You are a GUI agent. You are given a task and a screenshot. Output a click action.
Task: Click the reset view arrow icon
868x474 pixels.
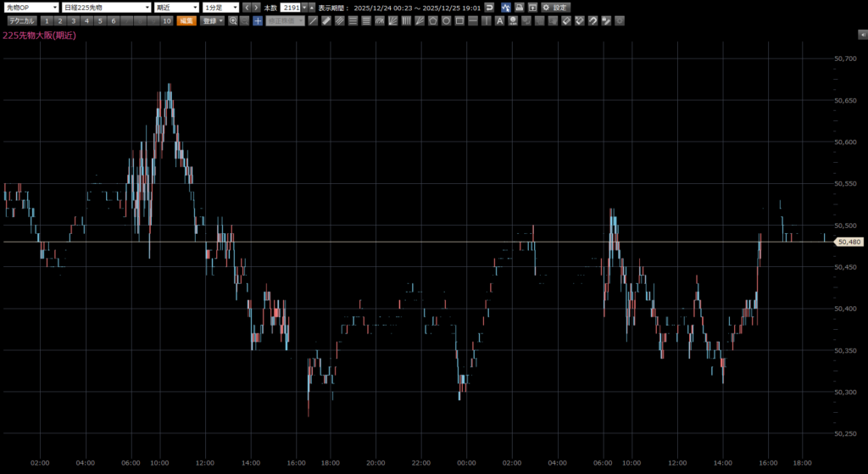(489, 7)
